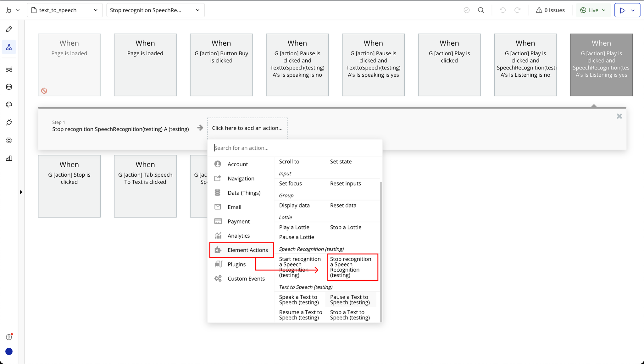This screenshot has width=644, height=364.
Task: Open the Design tab pencil icon
Action: (x=9, y=29)
